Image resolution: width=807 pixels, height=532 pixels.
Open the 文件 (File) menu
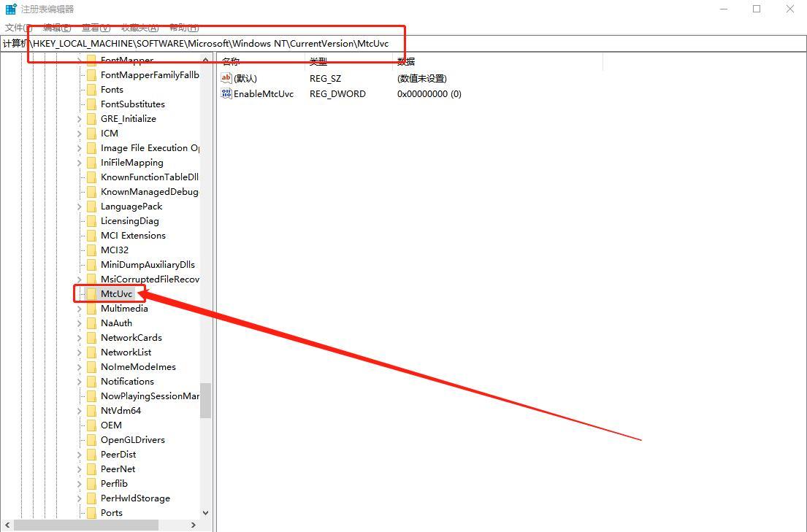pos(18,28)
